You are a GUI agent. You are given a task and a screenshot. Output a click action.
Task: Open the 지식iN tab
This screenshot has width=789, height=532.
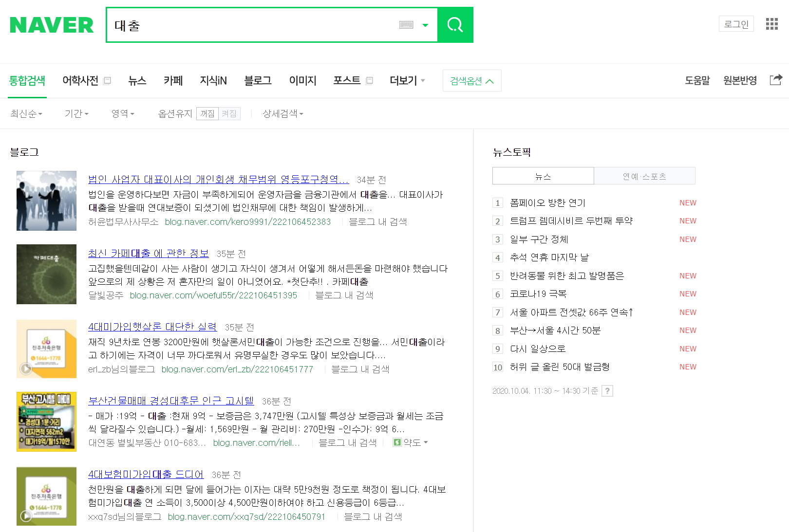(x=213, y=80)
